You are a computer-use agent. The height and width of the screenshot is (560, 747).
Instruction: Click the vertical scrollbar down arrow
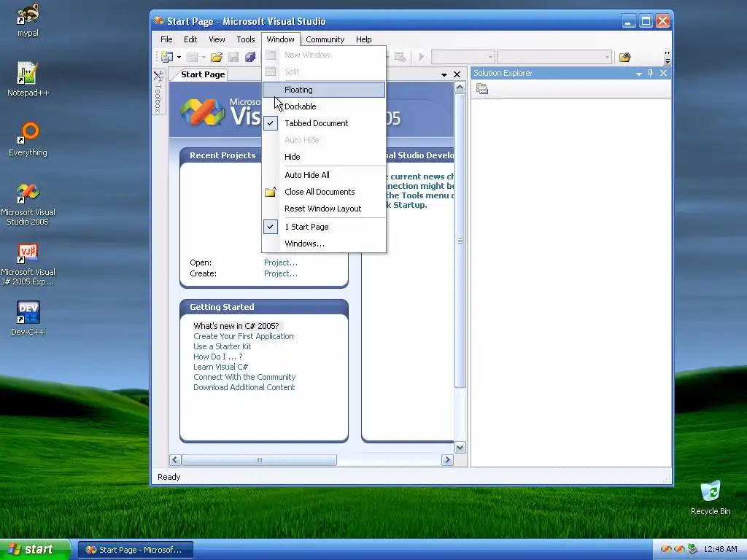click(460, 447)
